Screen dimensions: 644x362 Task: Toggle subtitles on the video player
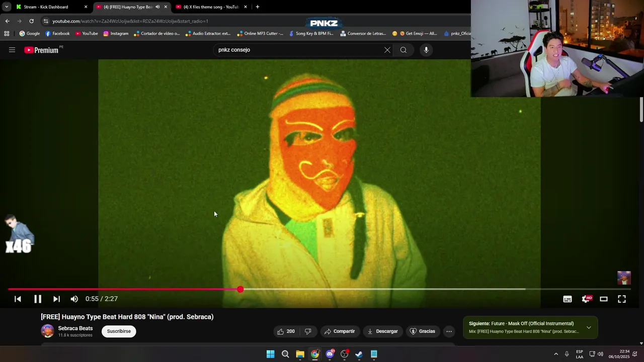[x=568, y=299]
